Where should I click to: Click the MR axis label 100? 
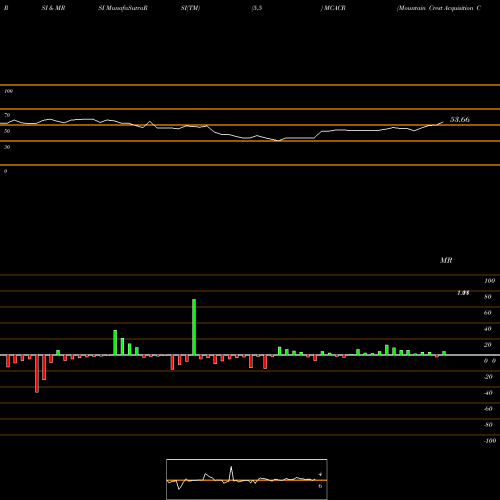click(489, 281)
